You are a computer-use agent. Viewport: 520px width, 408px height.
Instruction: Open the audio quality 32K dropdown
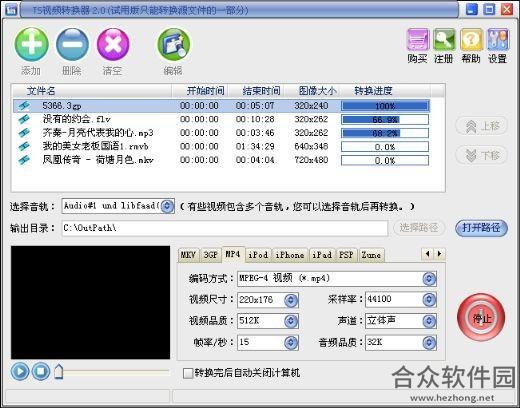click(x=429, y=342)
